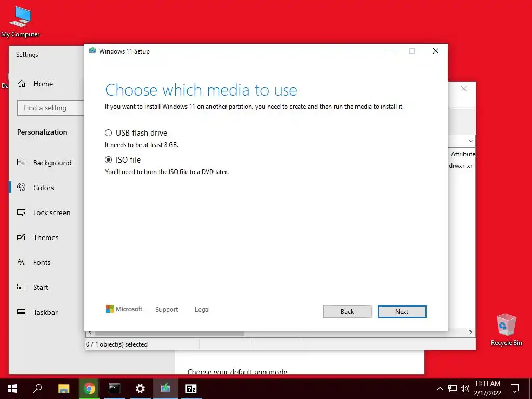Open the Windows Start menu
The image size is (532, 399).
[12, 389]
